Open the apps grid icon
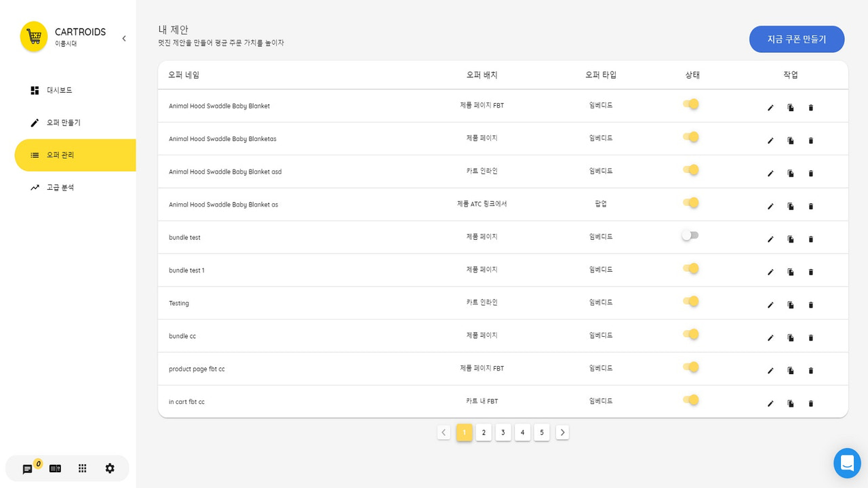The width and height of the screenshot is (868, 488). pos(83,468)
